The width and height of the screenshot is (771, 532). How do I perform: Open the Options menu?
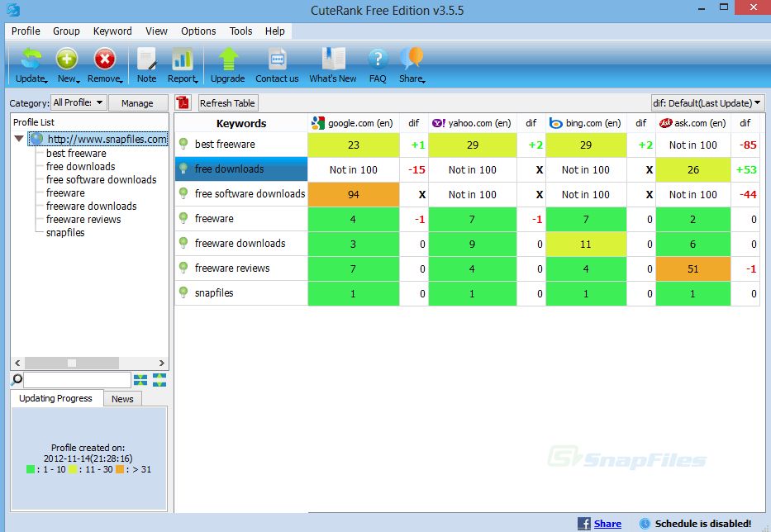(x=198, y=31)
